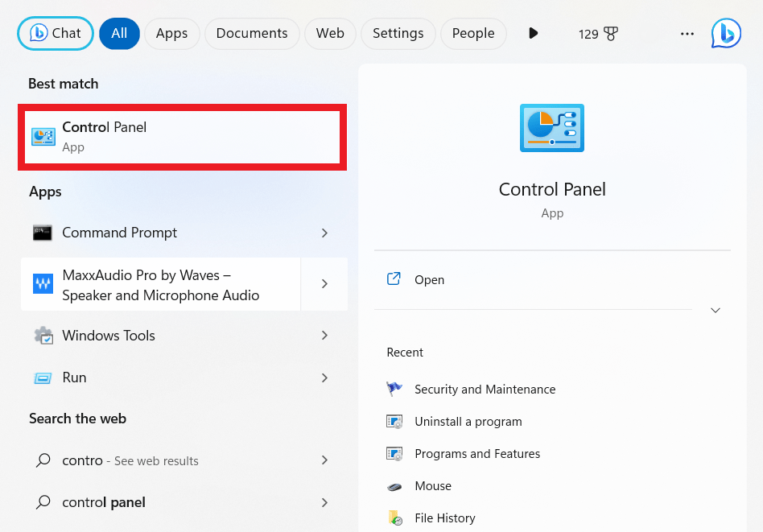Expand Command Prompt options chevron

tap(324, 233)
